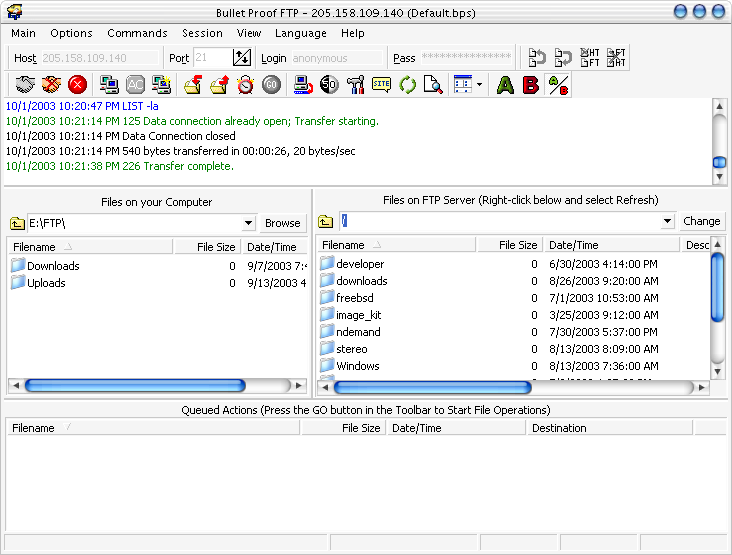Image resolution: width=732 pixels, height=555 pixels.
Task: Open the Session menu
Action: point(202,33)
